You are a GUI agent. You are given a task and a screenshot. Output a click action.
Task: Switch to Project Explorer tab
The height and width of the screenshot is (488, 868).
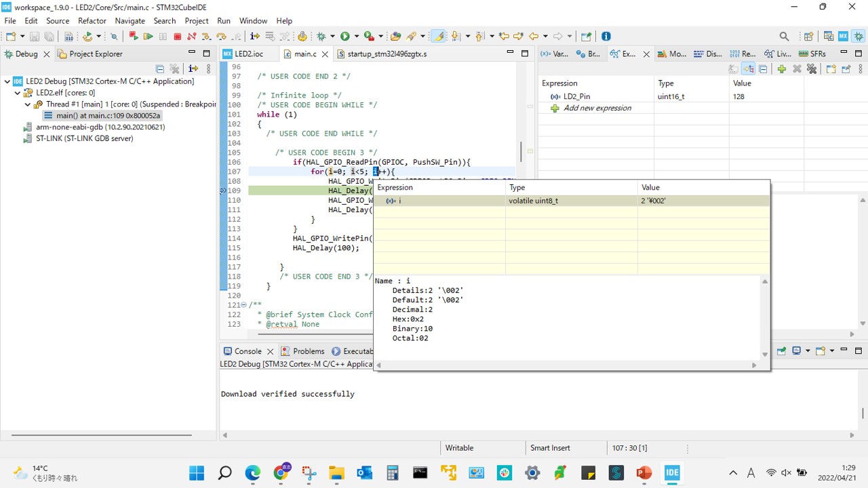[90, 54]
